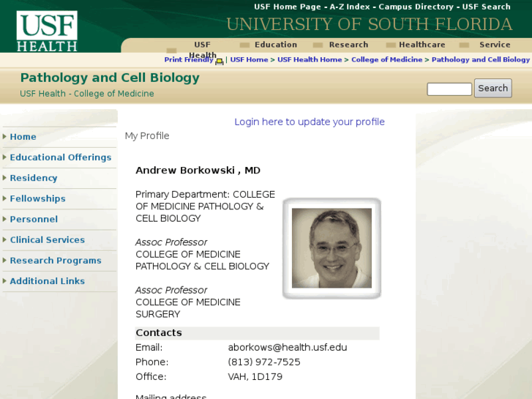Open the Research navigation tab

[348, 45]
